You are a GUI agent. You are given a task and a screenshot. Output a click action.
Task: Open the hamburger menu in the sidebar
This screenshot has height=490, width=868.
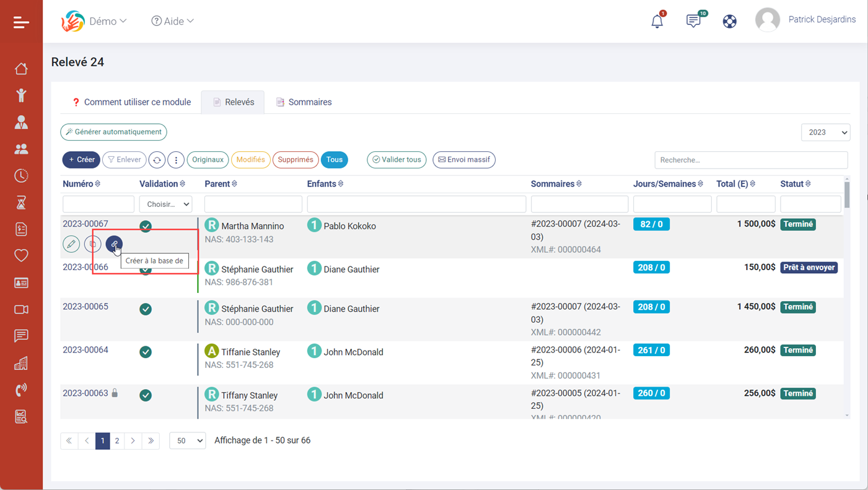point(21,22)
